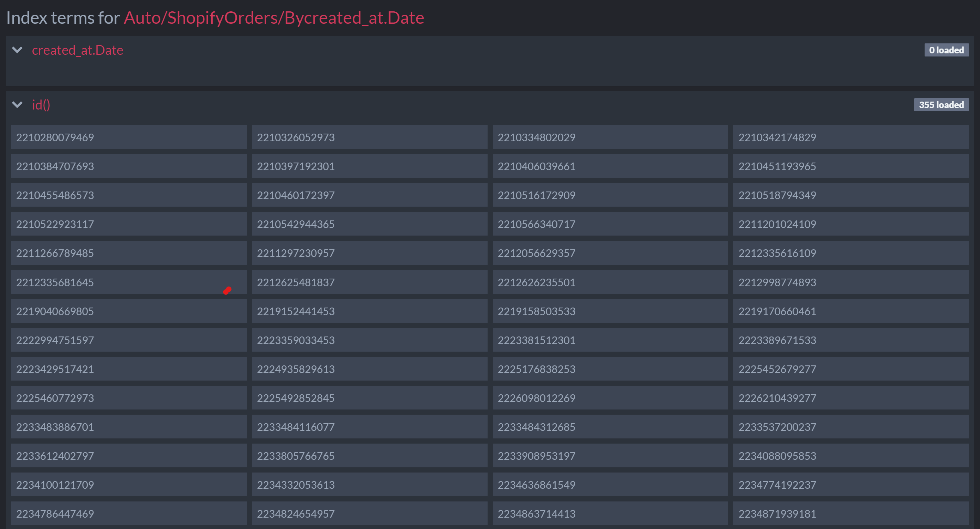
Task: Select term 2226210439277
Action: 851,398
